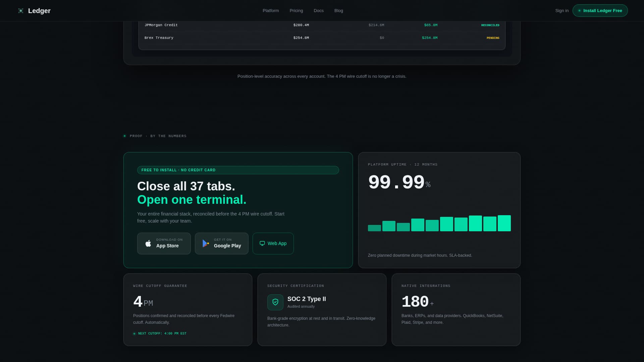Click Position-level accuracy caption text
This screenshot has height=362, width=644.
click(322, 76)
